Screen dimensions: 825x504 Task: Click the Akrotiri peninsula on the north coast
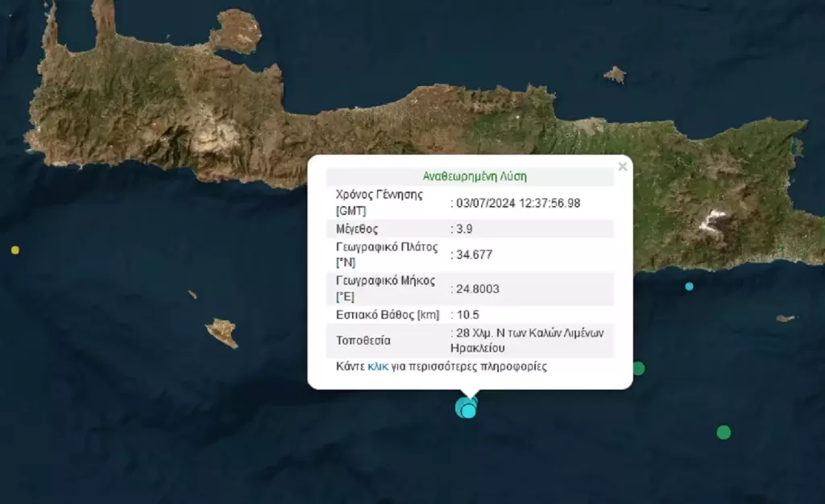click(x=239, y=31)
